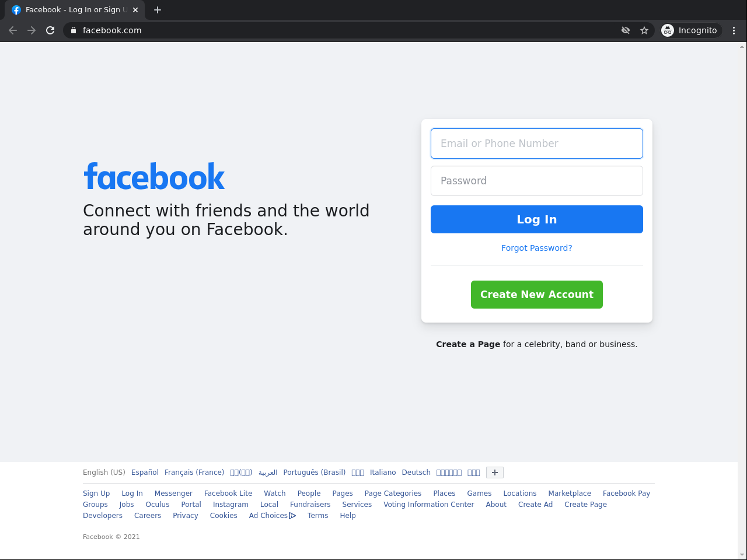The height and width of the screenshot is (560, 747).
Task: Select the Facebook - Log In tab
Action: [x=75, y=10]
